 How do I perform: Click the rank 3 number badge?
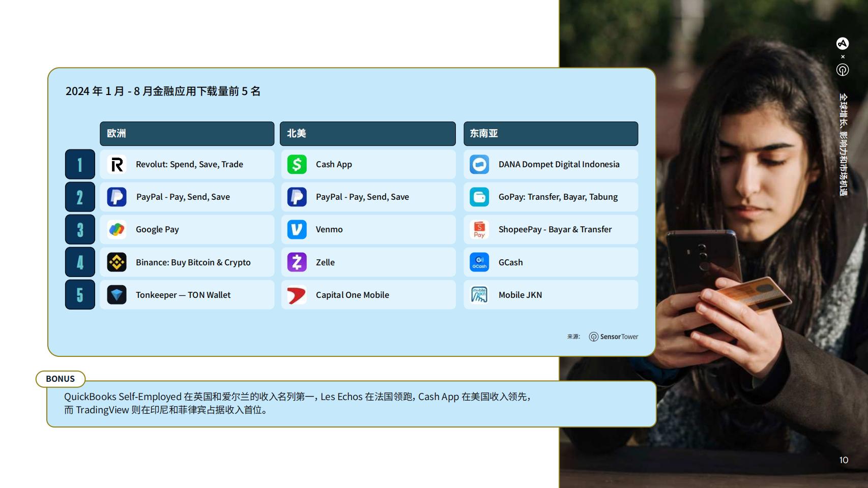80,229
